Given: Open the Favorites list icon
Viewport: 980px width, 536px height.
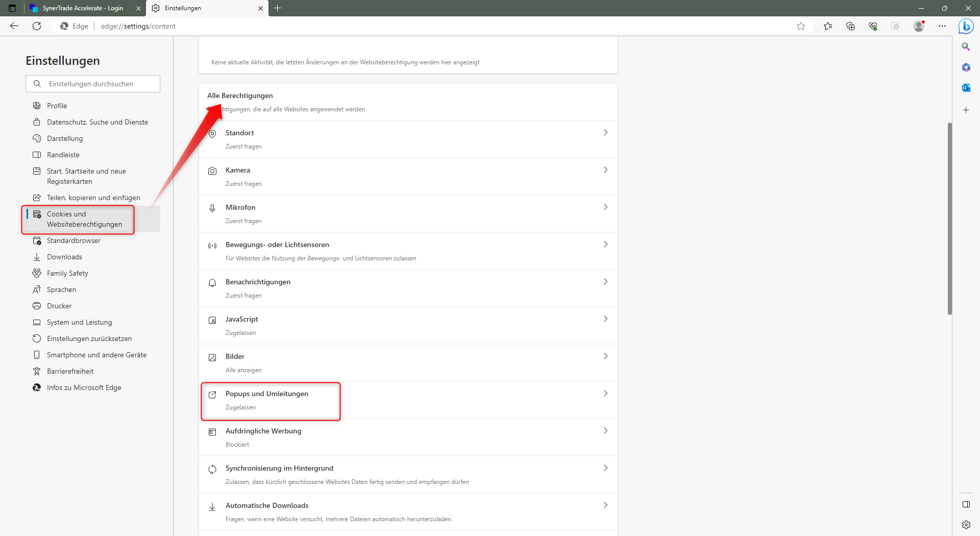Looking at the screenshot, I should (x=828, y=26).
